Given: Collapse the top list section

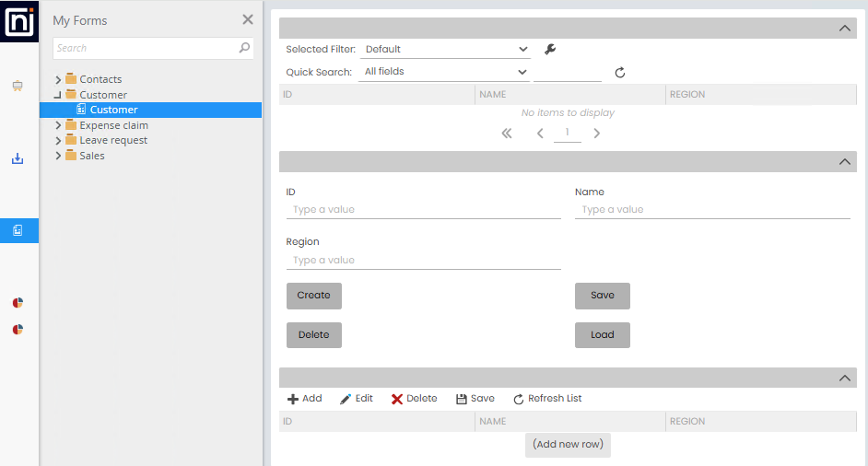Looking at the screenshot, I should [845, 29].
